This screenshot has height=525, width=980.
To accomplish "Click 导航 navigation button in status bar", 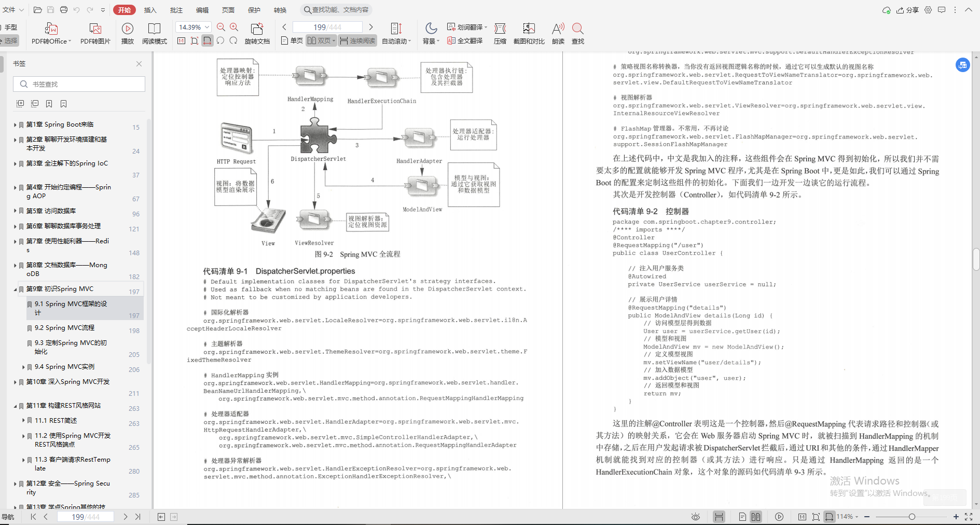I will [x=8, y=517].
